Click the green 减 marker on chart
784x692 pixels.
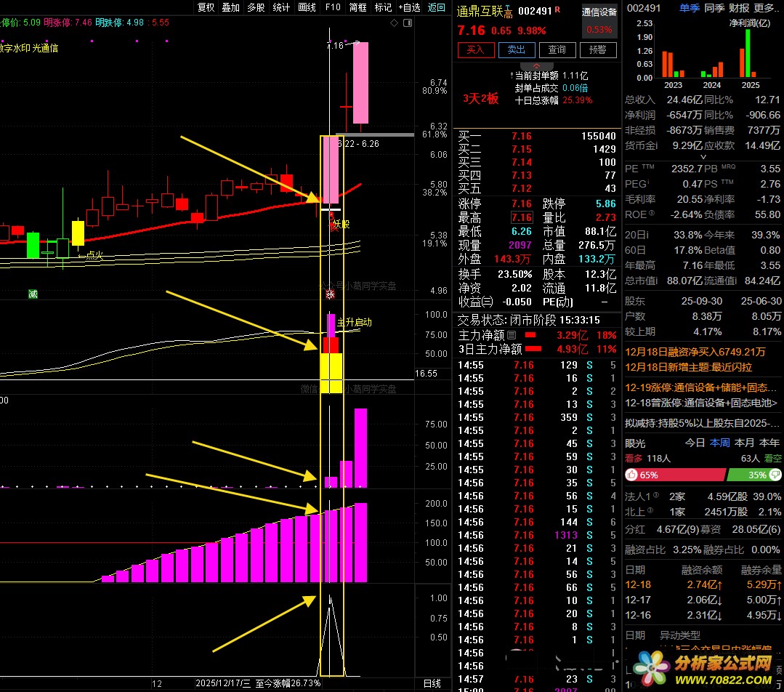click(33, 294)
